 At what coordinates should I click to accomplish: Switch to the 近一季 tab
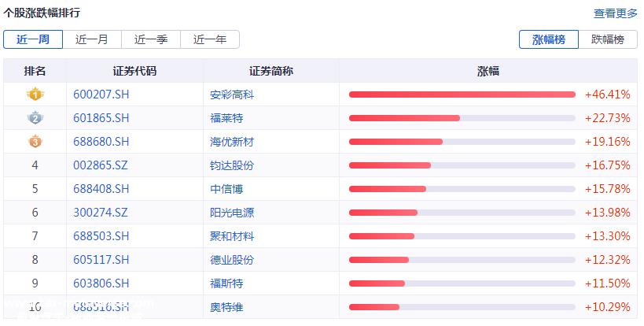[x=151, y=39]
